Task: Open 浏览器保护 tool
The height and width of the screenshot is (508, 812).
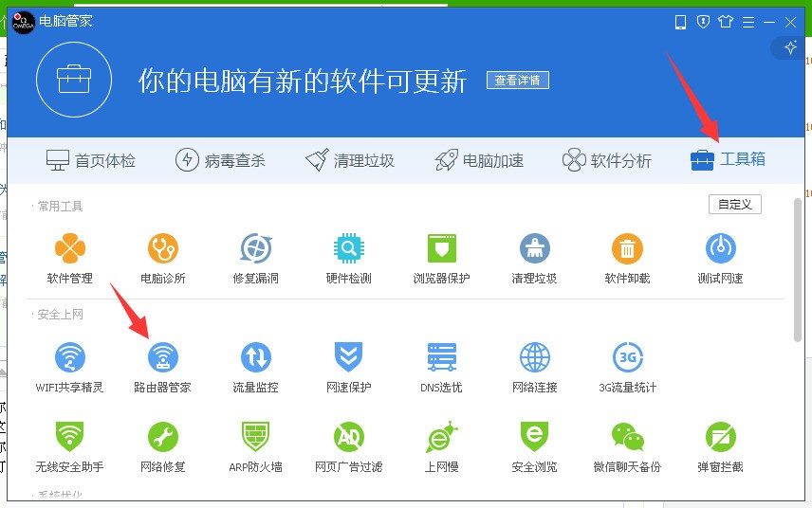Action: [x=441, y=258]
